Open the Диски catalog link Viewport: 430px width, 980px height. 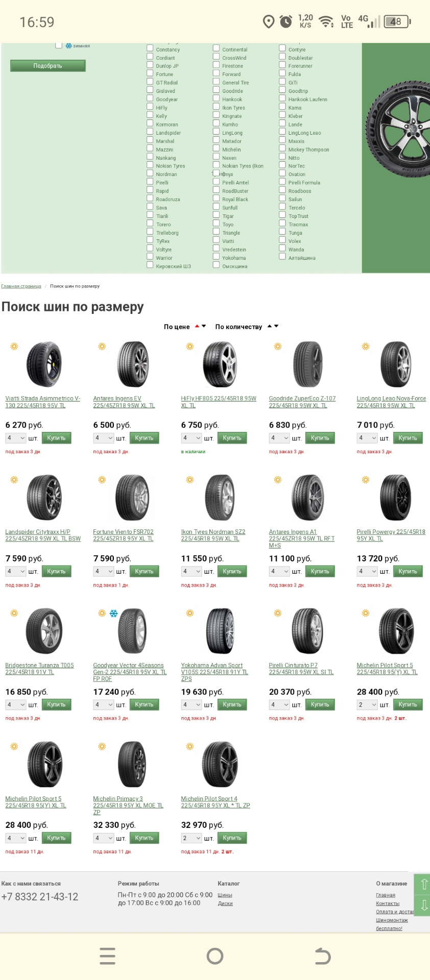(225, 903)
